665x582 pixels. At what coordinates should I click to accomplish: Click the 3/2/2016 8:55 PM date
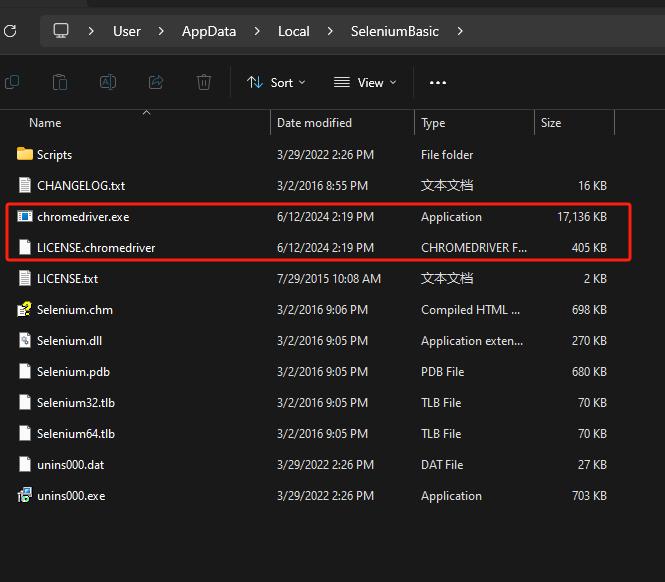coord(322,186)
